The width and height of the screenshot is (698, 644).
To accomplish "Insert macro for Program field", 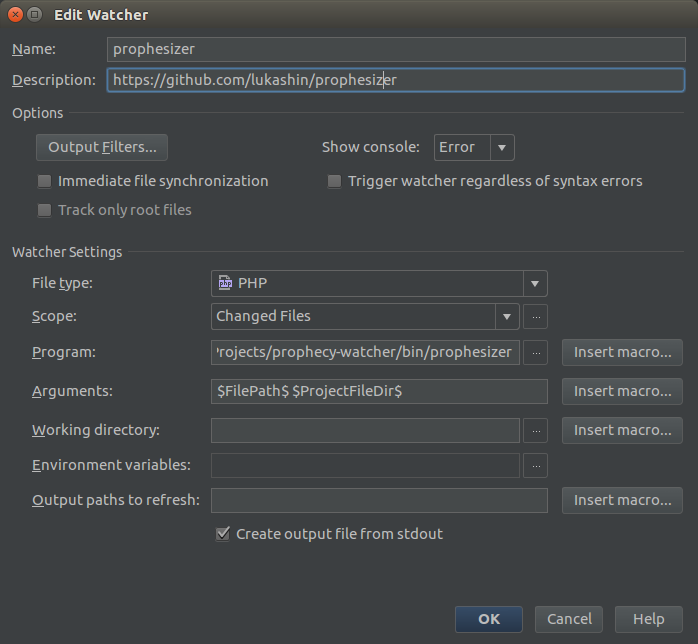I will coord(622,352).
